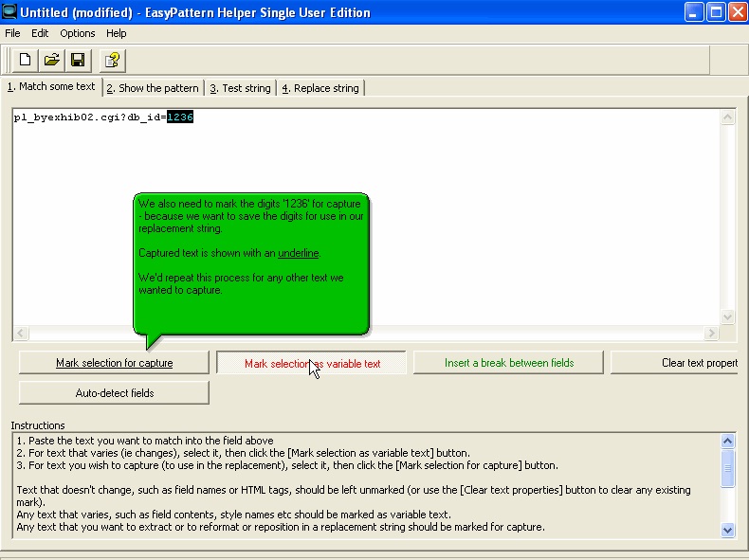Click the EasyPattern Helper title bar app icon

pyautogui.click(x=9, y=11)
